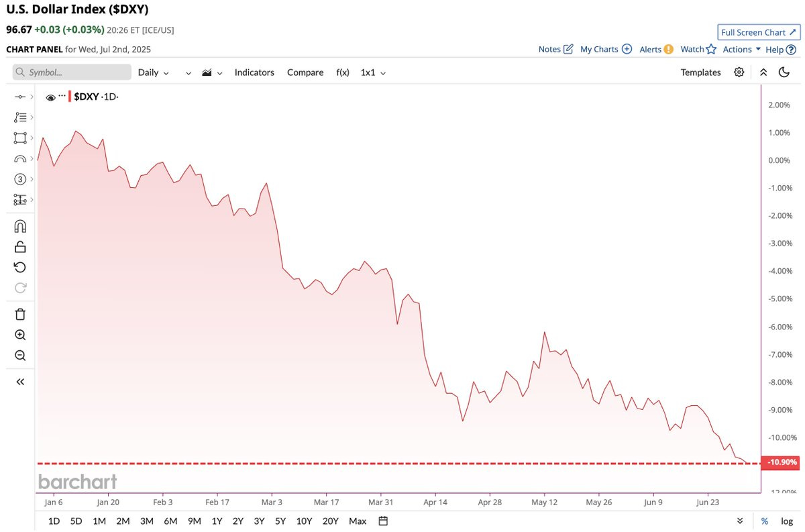Select the 2Y time range
Image resolution: width=805 pixels, height=532 pixels.
(238, 521)
